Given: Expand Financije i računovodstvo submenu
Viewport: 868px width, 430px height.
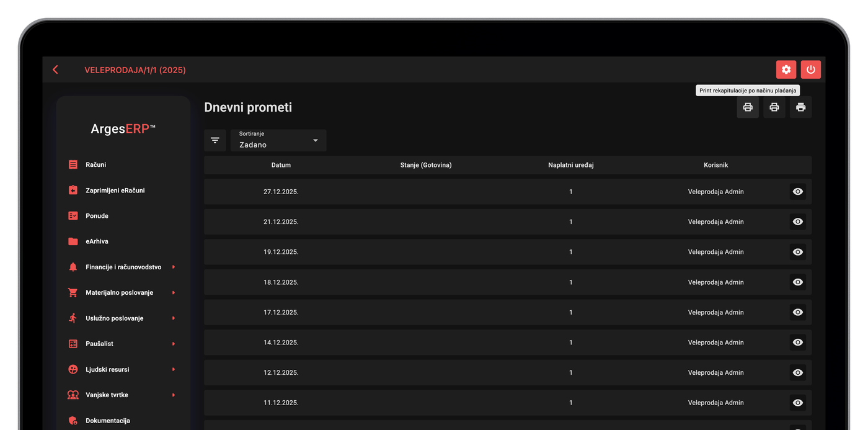Looking at the screenshot, I should [x=174, y=267].
